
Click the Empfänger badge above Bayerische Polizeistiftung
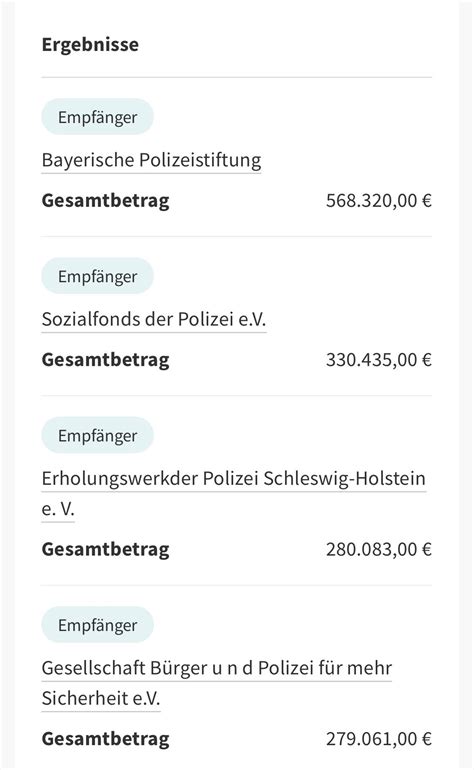coord(97,117)
